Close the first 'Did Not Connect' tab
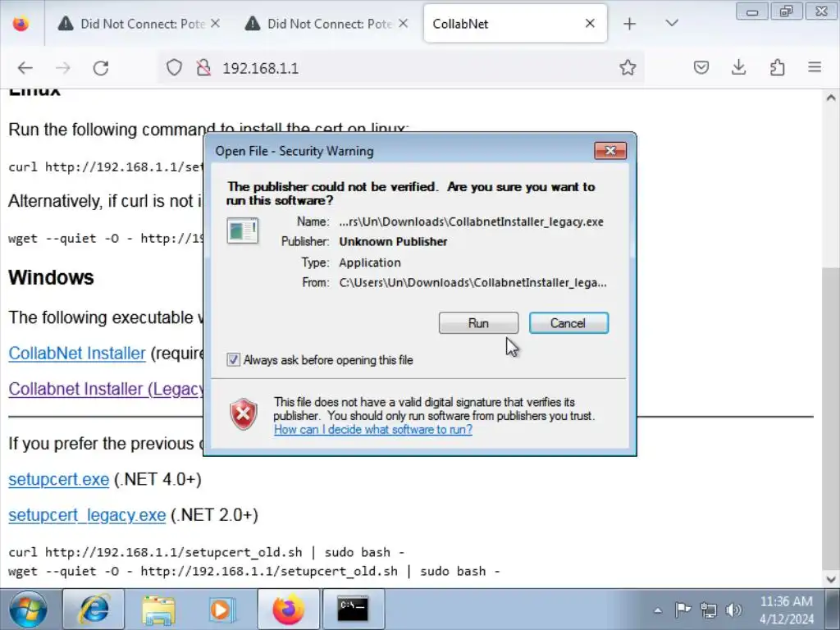 [216, 24]
